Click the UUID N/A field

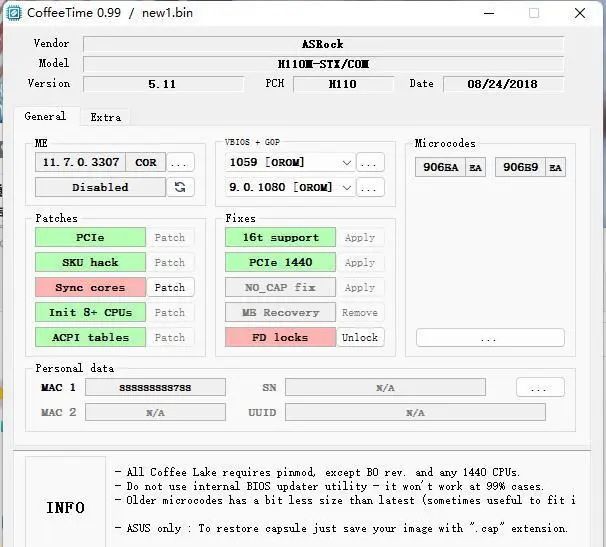point(415,412)
